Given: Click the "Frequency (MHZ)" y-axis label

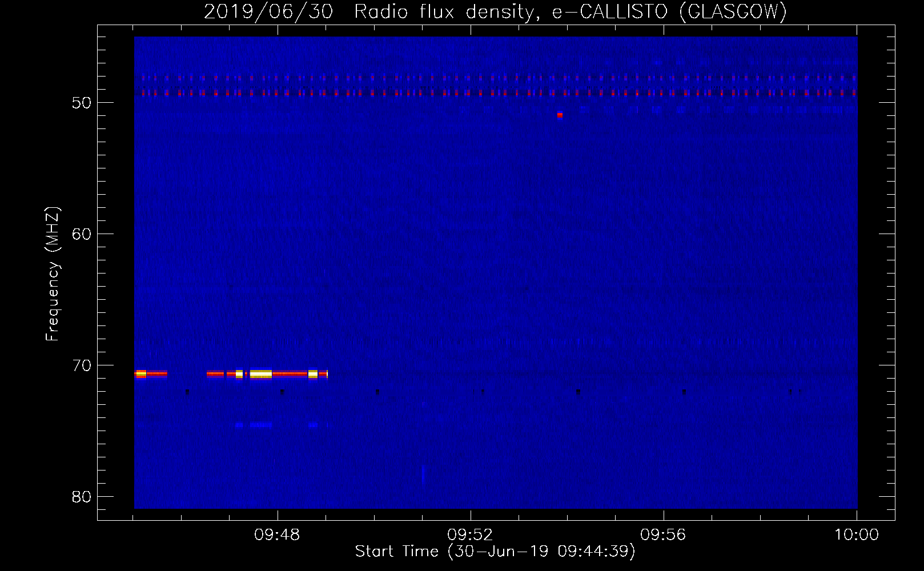Looking at the screenshot, I should point(53,274).
